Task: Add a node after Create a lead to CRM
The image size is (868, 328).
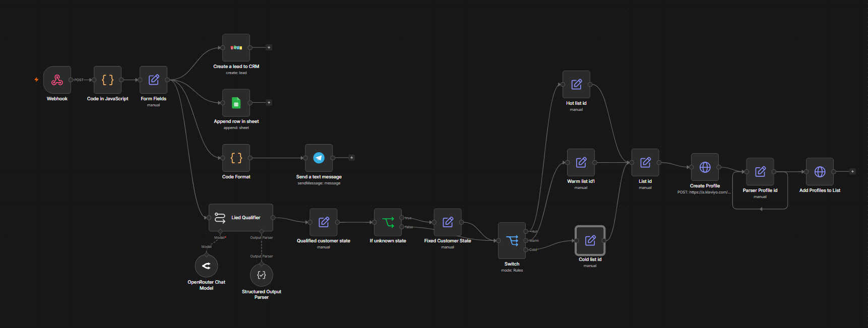Action: (269, 47)
